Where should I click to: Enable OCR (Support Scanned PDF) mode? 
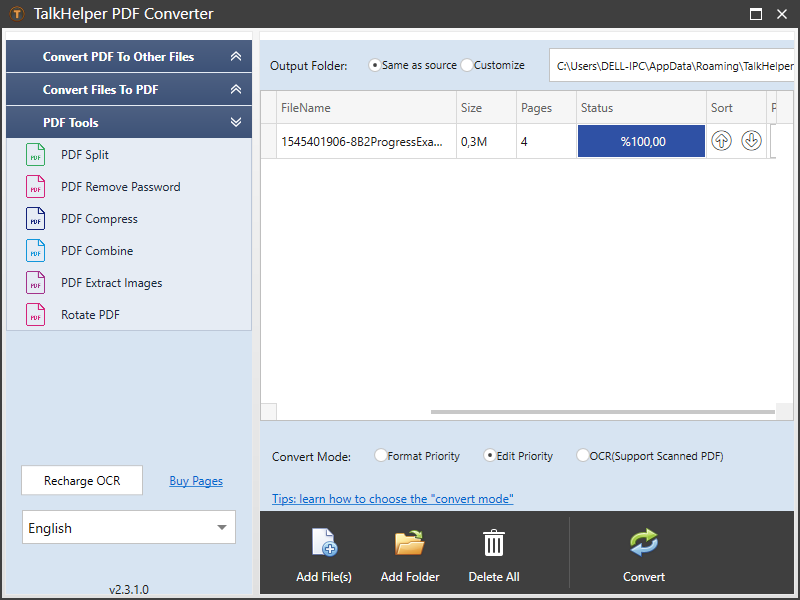[x=582, y=456]
